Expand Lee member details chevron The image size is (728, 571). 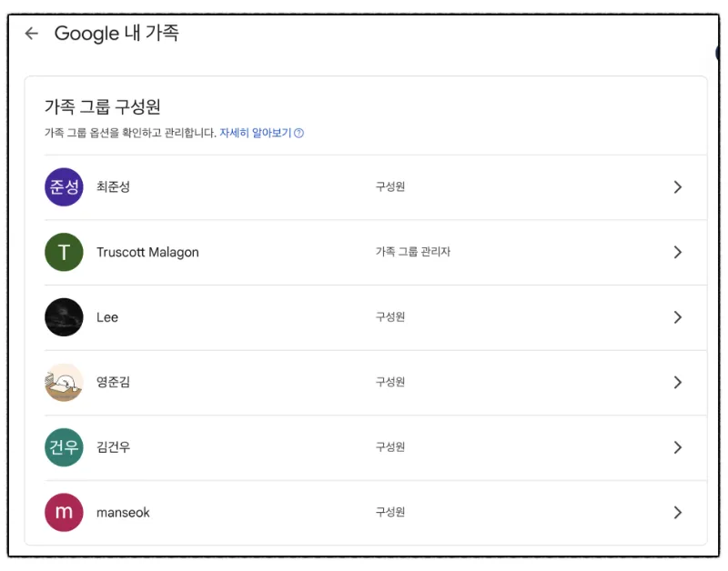click(678, 317)
